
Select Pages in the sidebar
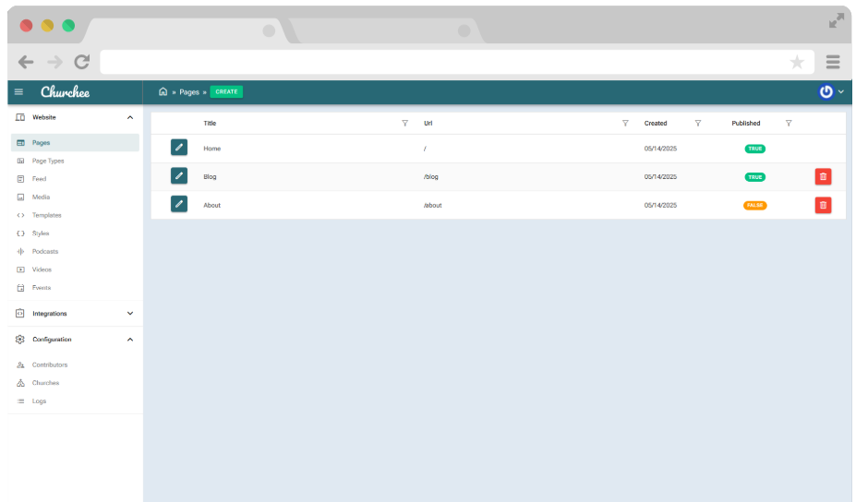coord(75,143)
